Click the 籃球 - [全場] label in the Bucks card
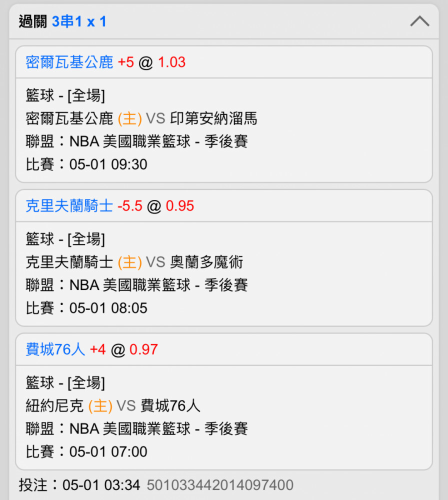Viewport: 448px width, 500px height. [x=65, y=95]
